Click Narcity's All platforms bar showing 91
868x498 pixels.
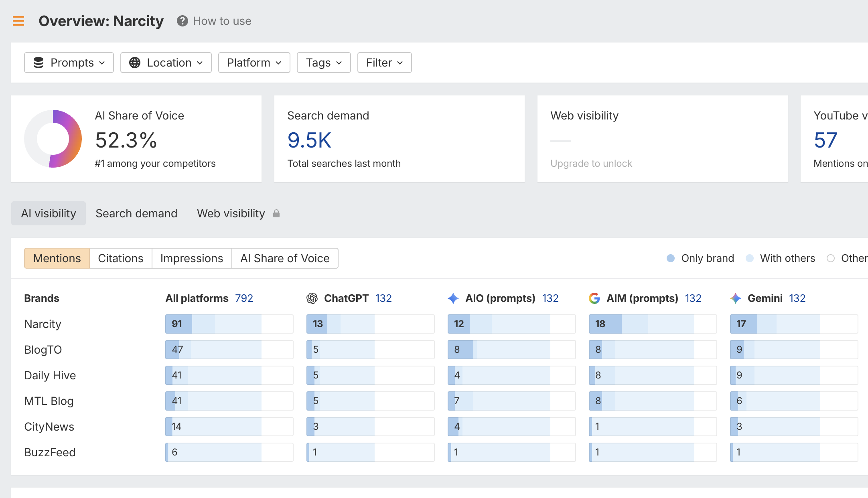coord(229,324)
